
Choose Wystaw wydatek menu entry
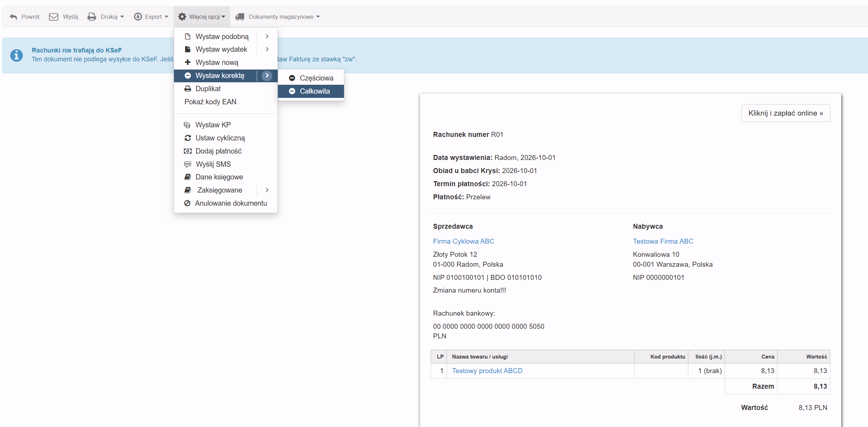pos(221,49)
